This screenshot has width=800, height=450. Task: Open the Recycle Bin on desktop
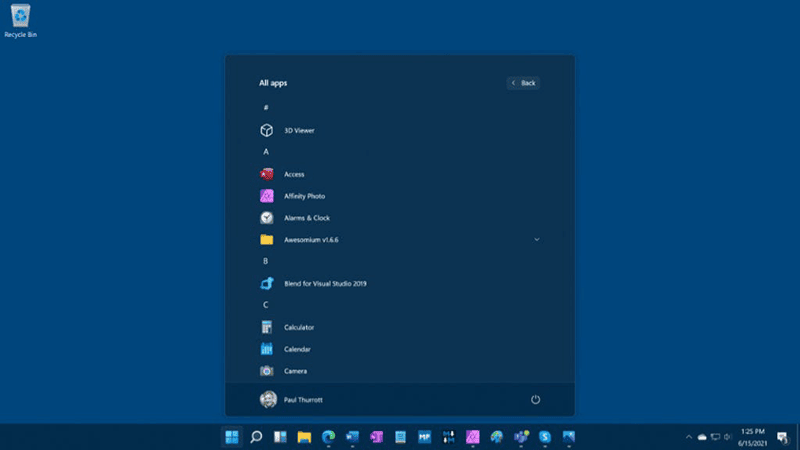point(20,20)
